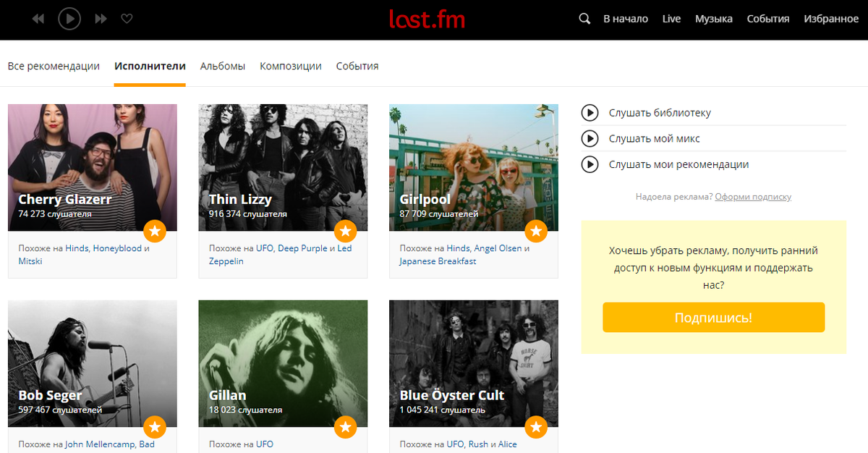
Task: Click the play button in player bar
Action: 69,19
